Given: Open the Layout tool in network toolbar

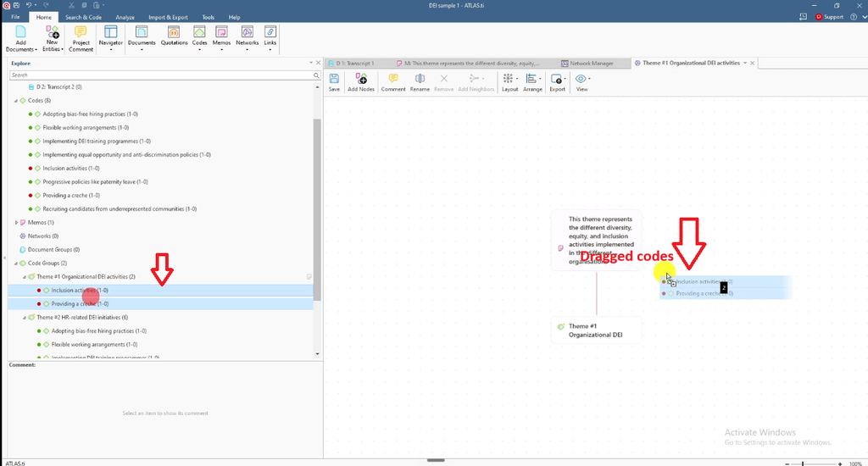Looking at the screenshot, I should pyautogui.click(x=509, y=82).
